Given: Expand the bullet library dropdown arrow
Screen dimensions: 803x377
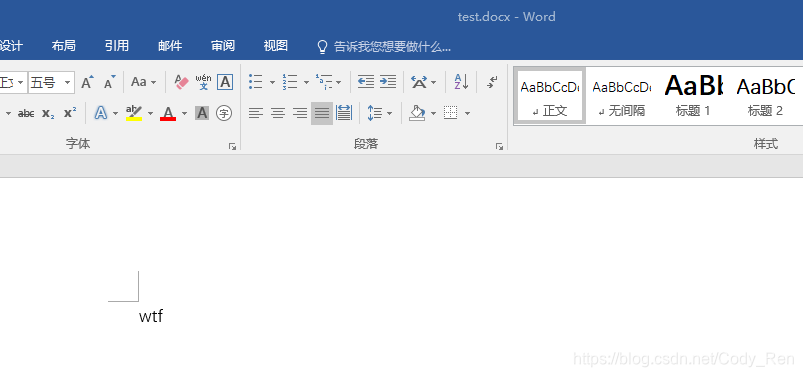Looking at the screenshot, I should pos(272,82).
